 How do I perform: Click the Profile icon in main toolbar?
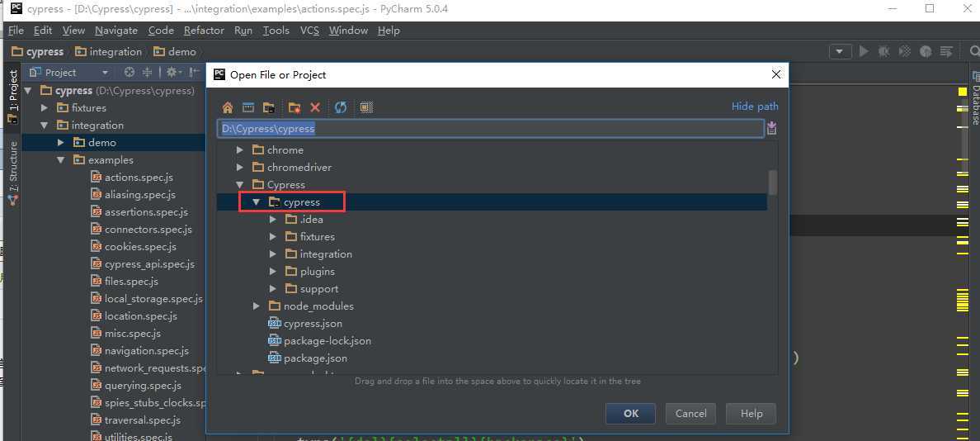pos(926,51)
